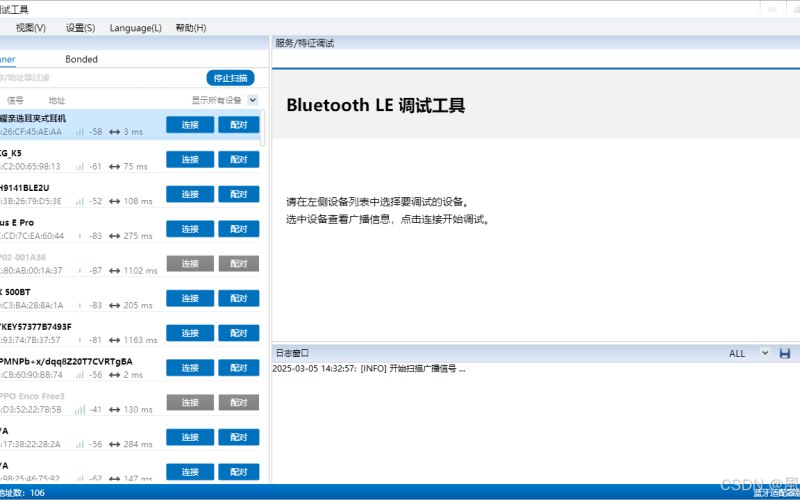Connect to the 500BT device
The height and width of the screenshot is (500, 800).
coord(190,298)
